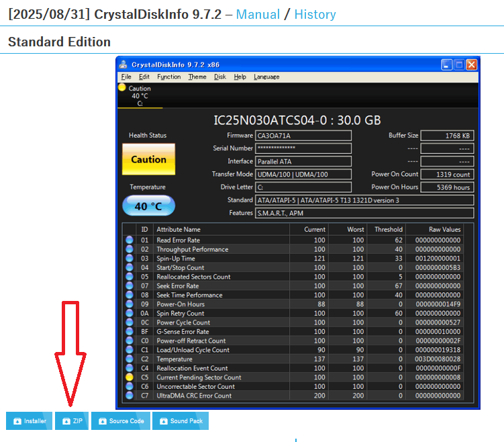The height and width of the screenshot is (442, 504).
Task: Click the status icon for Start/Stop Count
Action: click(130, 267)
